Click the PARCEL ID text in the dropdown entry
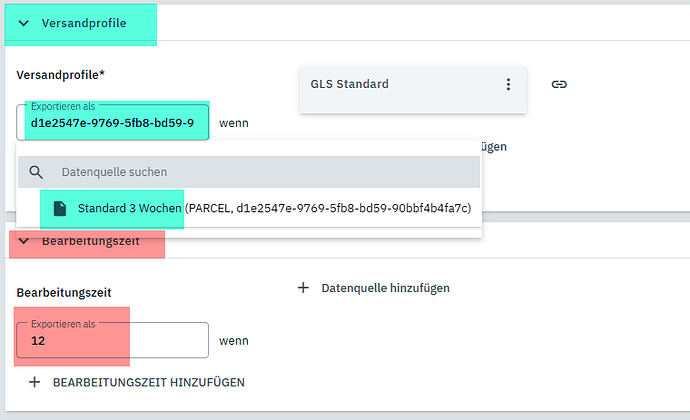 [328, 208]
